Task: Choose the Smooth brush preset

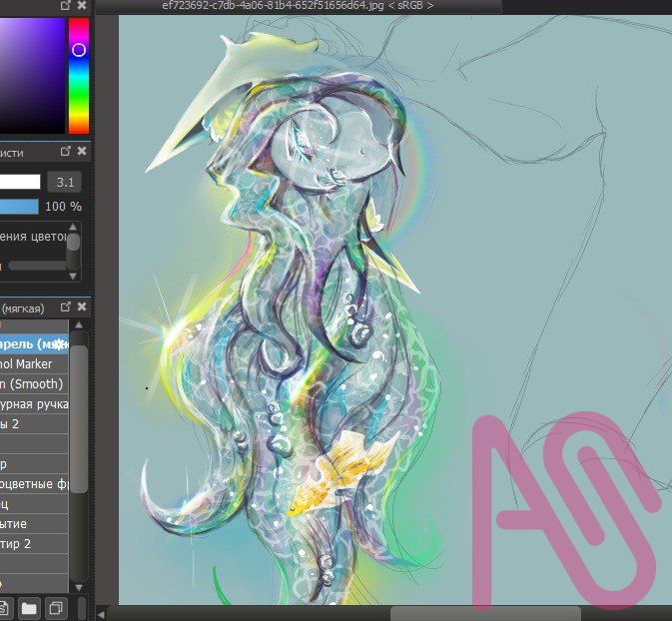Action: pos(32,384)
